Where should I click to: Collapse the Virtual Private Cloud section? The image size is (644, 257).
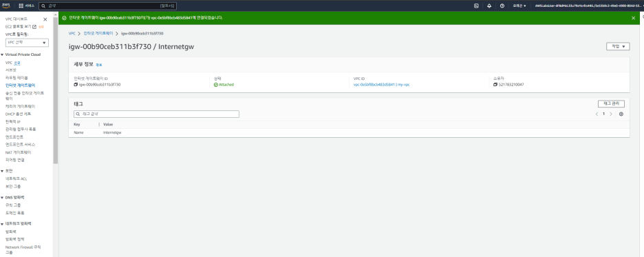2,54
